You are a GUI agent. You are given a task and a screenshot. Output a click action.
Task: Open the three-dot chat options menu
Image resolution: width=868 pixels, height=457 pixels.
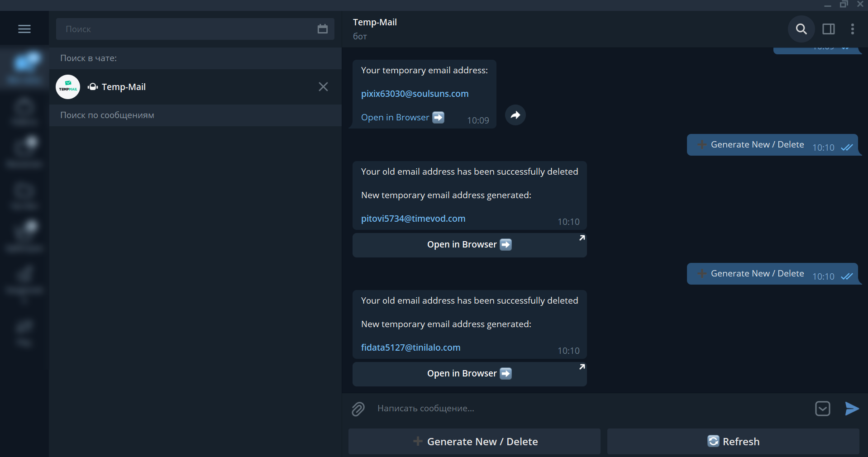point(853,29)
